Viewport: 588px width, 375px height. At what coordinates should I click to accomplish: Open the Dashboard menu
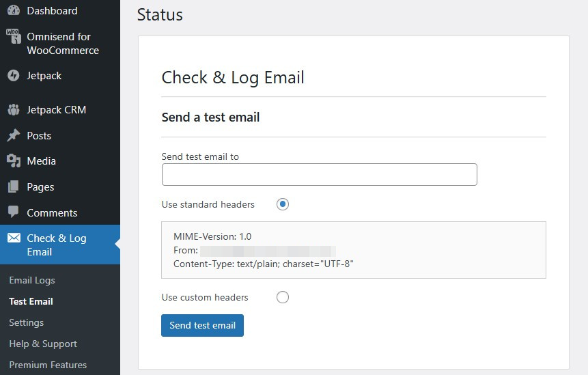coord(52,10)
